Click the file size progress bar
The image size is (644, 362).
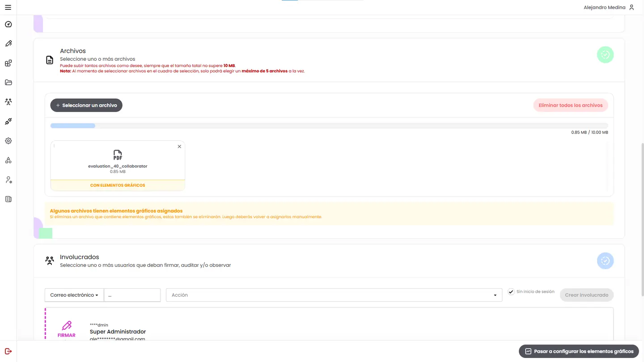click(329, 126)
